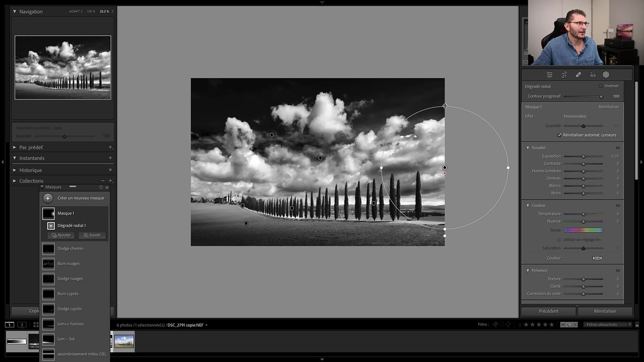Viewport: 644px width, 362px height.
Task: Filter by first star rating
Action: pyautogui.click(x=526, y=324)
